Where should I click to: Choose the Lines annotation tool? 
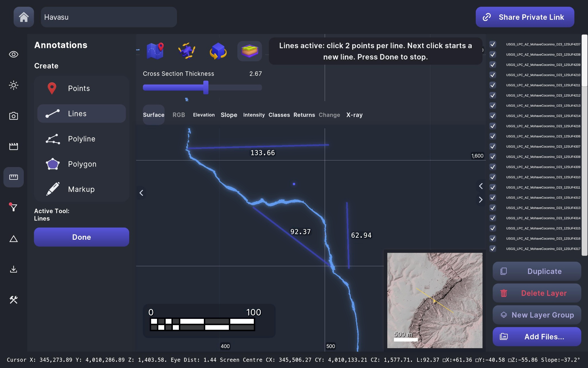click(82, 114)
